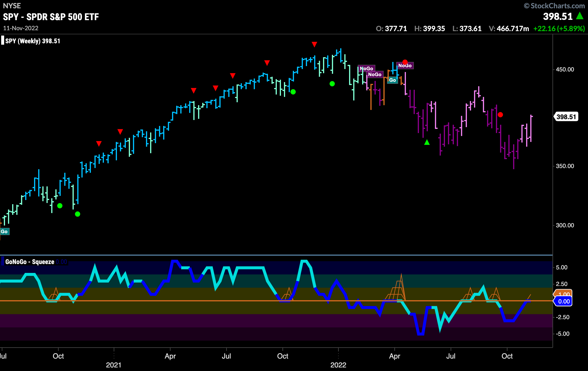Select the green circle at October 2020 pullback
This screenshot has width=588, height=371.
coord(60,206)
